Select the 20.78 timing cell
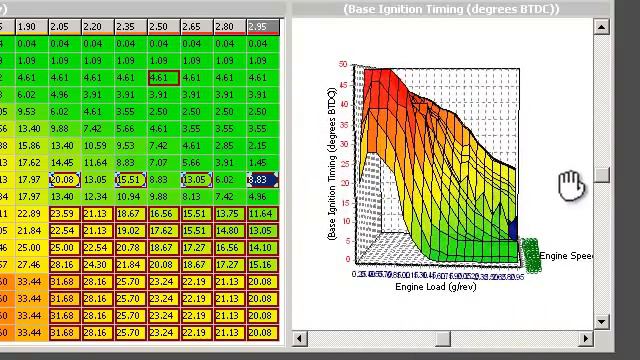 (131, 248)
